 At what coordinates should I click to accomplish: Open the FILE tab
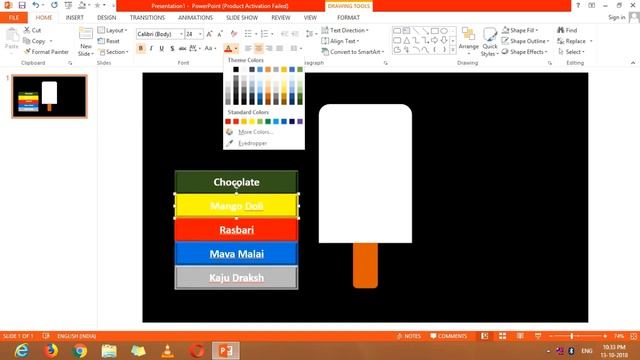click(x=14, y=18)
